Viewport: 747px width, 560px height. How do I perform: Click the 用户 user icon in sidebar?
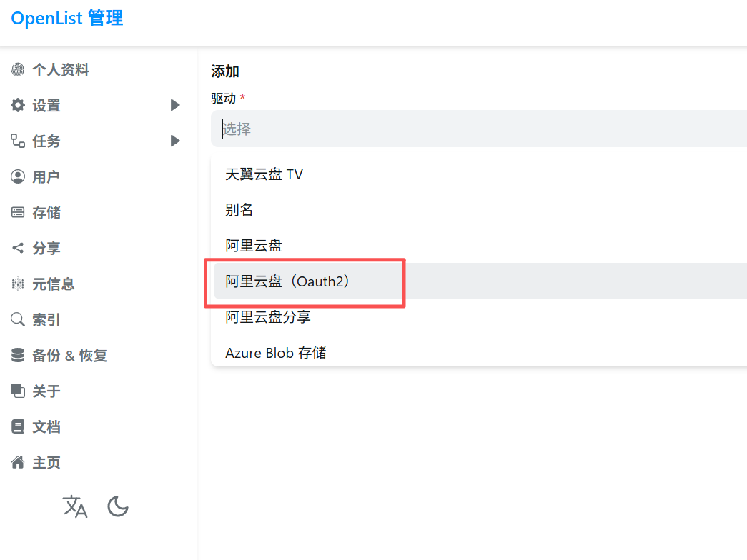tap(18, 176)
